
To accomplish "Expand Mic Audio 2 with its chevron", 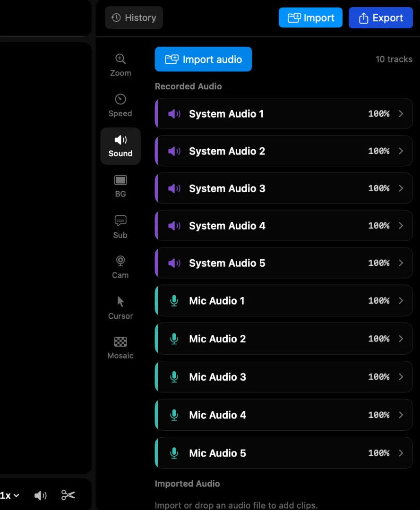I will (401, 339).
